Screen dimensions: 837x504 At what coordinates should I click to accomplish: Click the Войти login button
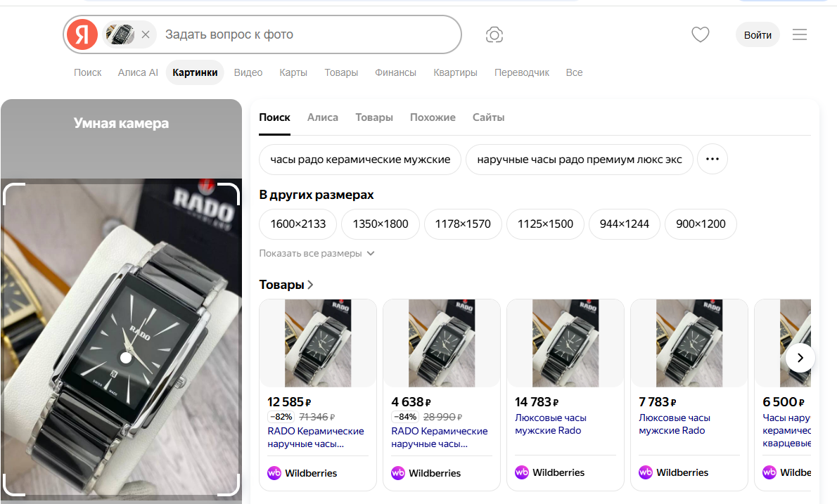pyautogui.click(x=758, y=34)
